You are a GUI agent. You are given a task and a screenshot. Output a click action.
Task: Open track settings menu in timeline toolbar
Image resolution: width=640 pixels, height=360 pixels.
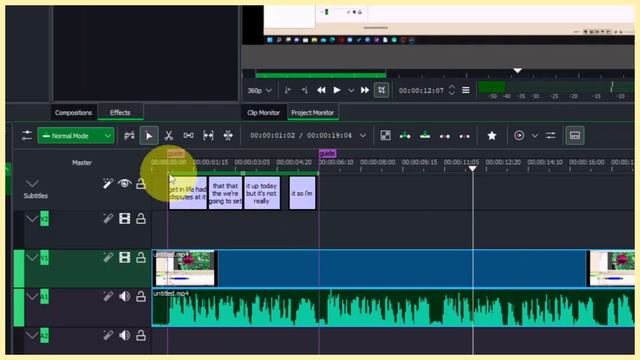point(27,136)
